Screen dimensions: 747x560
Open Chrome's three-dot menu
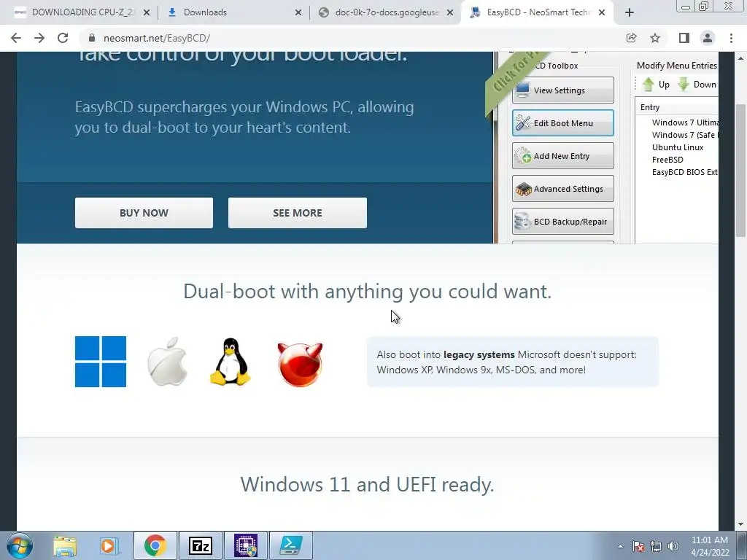click(x=731, y=38)
